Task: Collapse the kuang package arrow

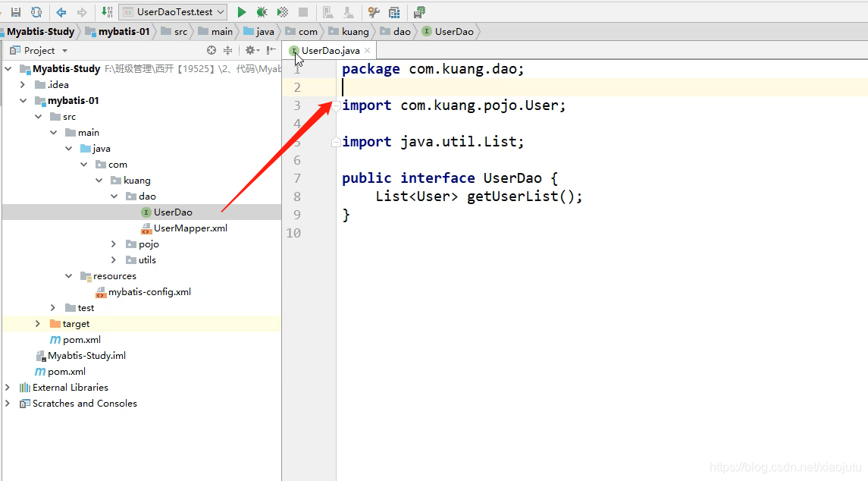Action: [x=99, y=181]
